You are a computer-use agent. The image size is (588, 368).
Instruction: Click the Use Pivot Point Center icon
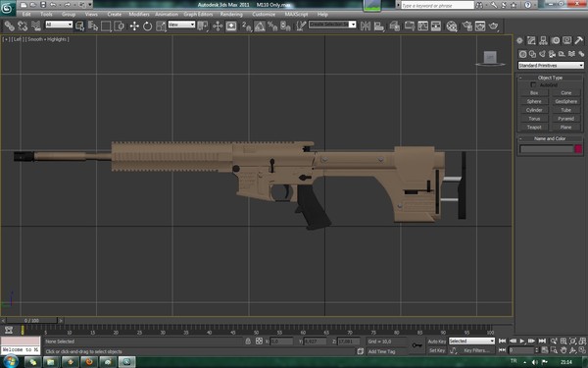[203, 26]
